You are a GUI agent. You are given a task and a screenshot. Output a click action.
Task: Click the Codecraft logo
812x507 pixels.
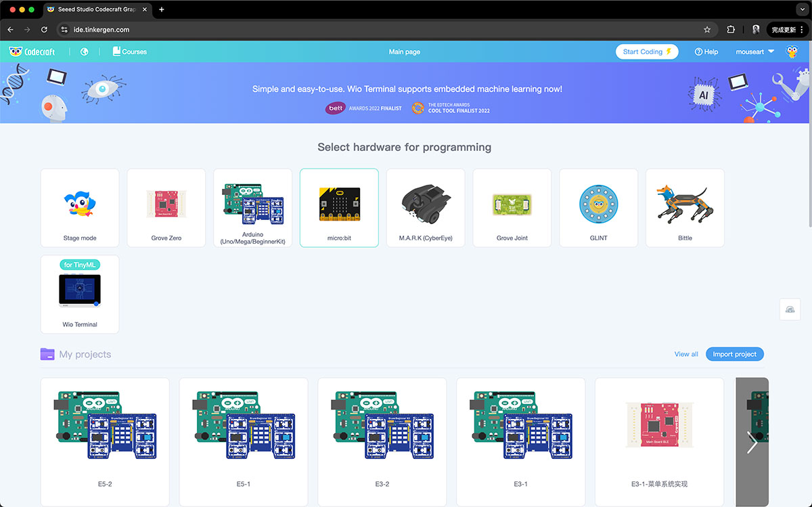point(32,51)
